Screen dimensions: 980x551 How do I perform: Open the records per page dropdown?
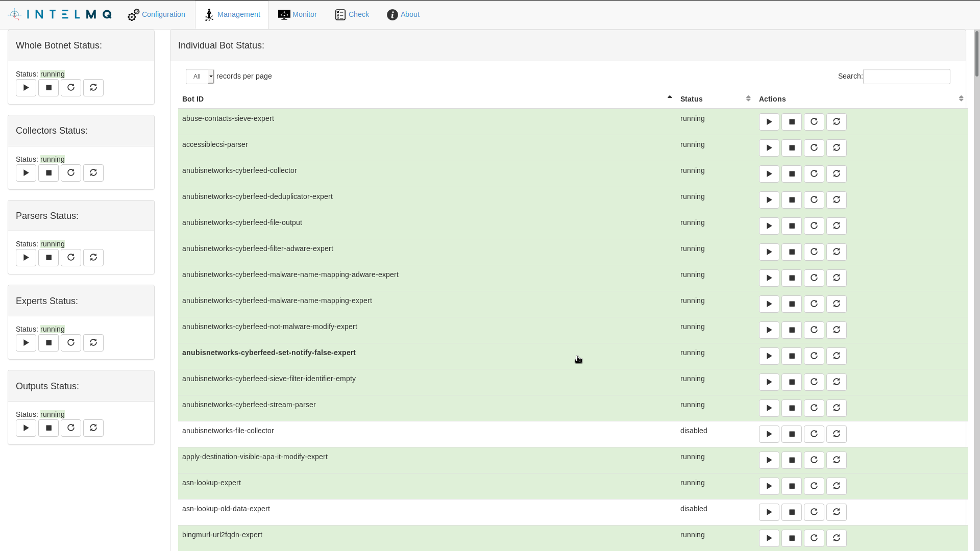click(x=200, y=77)
